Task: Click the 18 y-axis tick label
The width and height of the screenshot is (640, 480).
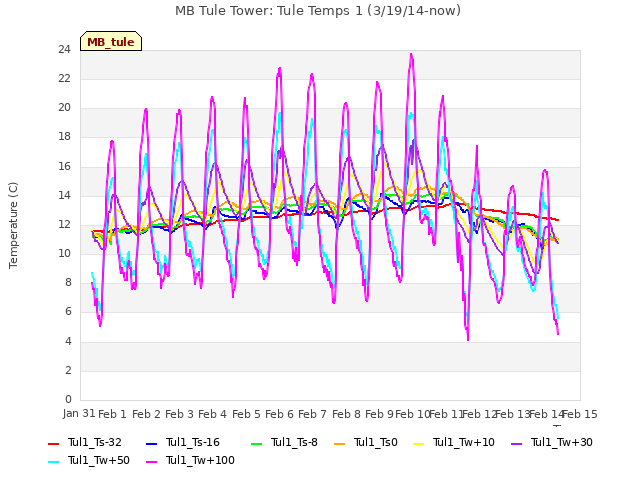Action: 64,137
